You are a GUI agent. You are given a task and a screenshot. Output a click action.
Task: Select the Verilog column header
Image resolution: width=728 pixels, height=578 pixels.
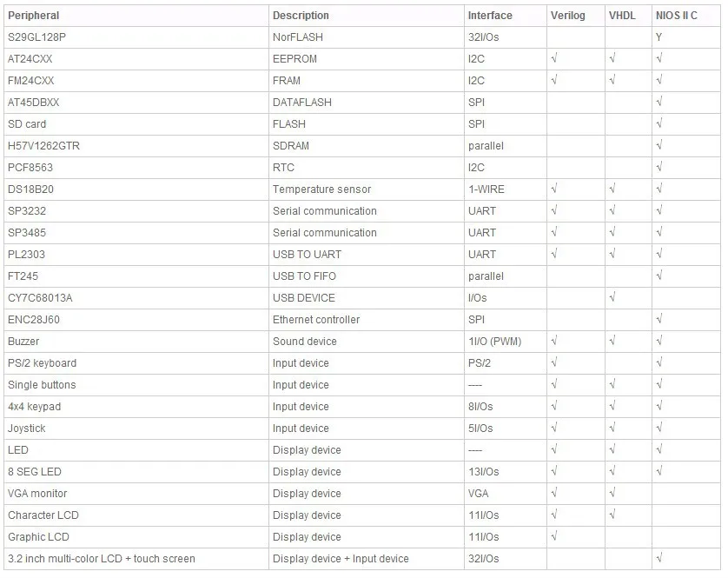click(567, 16)
